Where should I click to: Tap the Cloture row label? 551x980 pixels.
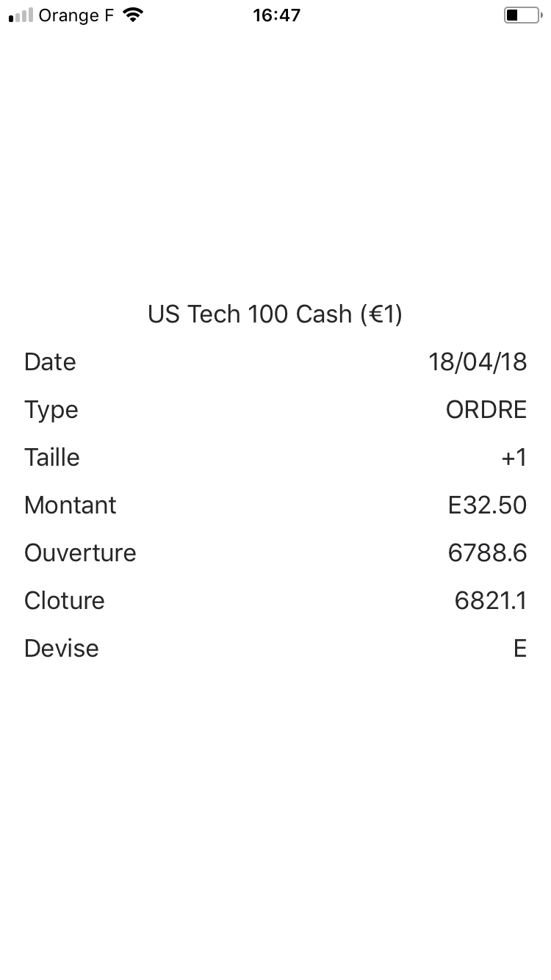click(64, 601)
